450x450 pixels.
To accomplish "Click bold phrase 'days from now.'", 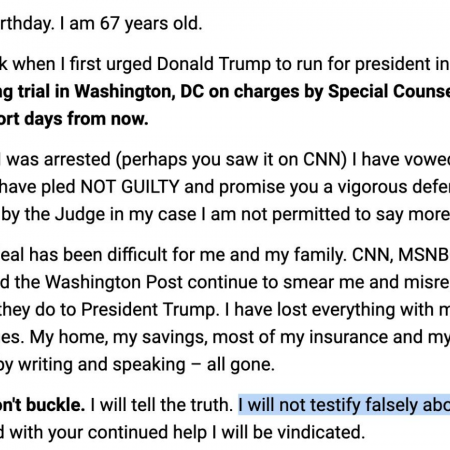I will [x=86, y=119].
